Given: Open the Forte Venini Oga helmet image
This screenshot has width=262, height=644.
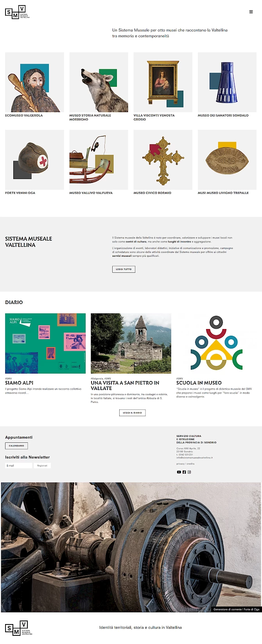Looking at the screenshot, I should pyautogui.click(x=34, y=160).
